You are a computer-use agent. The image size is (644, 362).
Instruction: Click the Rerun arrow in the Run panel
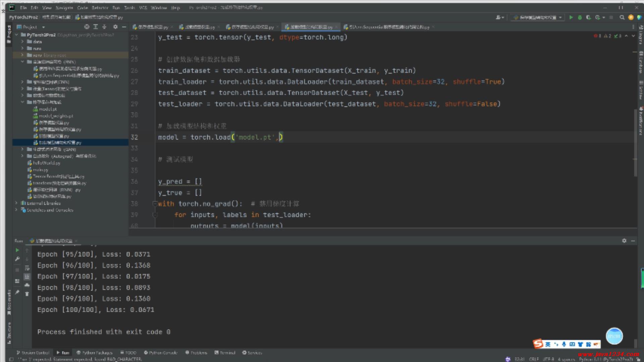[x=17, y=250]
